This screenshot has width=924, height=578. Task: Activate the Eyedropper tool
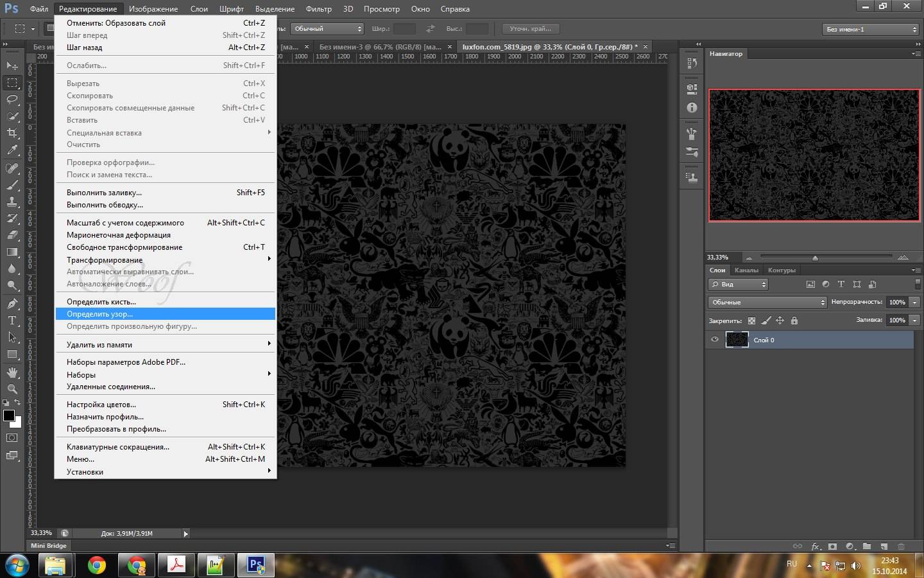12,150
